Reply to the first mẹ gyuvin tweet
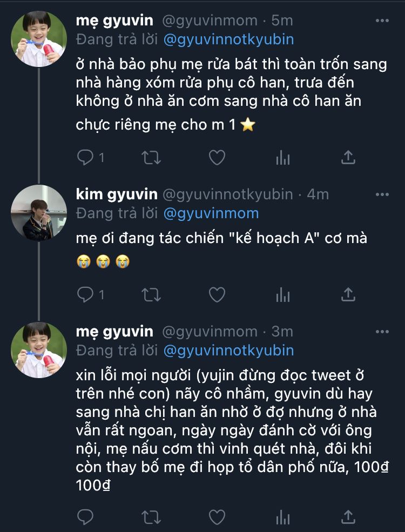405x532 pixels. (x=86, y=157)
